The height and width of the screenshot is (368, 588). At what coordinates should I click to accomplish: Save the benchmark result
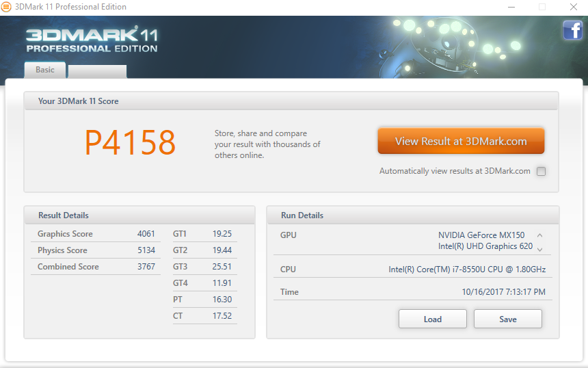[x=508, y=319]
